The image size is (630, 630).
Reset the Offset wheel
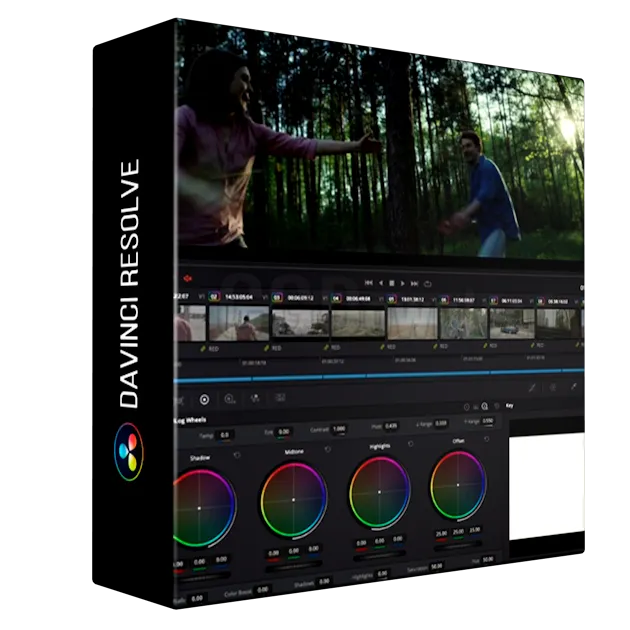[486, 439]
